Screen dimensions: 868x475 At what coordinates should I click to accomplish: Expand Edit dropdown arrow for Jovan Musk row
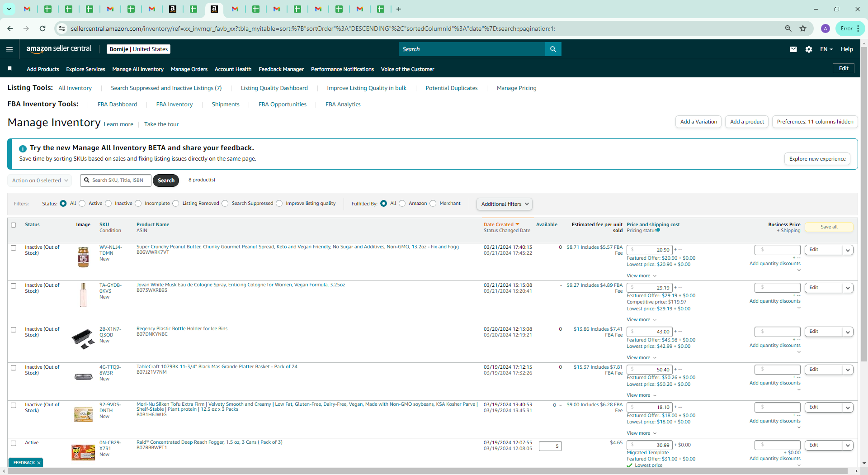848,288
